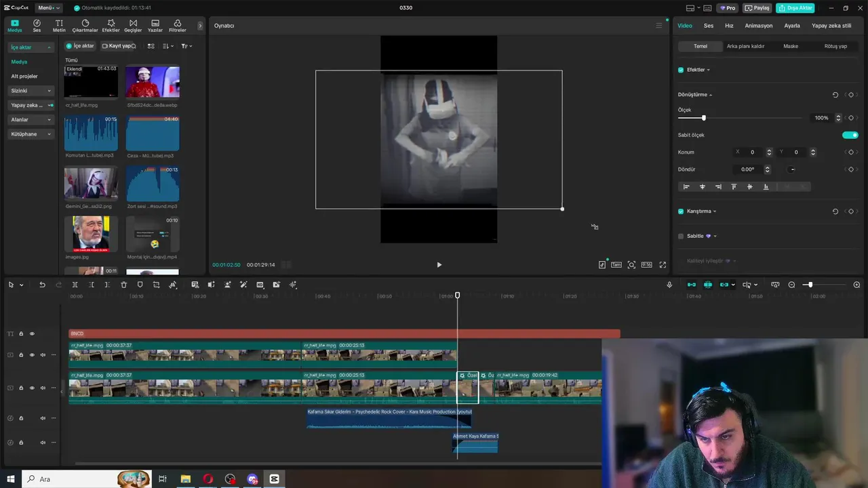This screenshot has width=868, height=488.
Task: Lock the BNCD text track
Action: 21,333
